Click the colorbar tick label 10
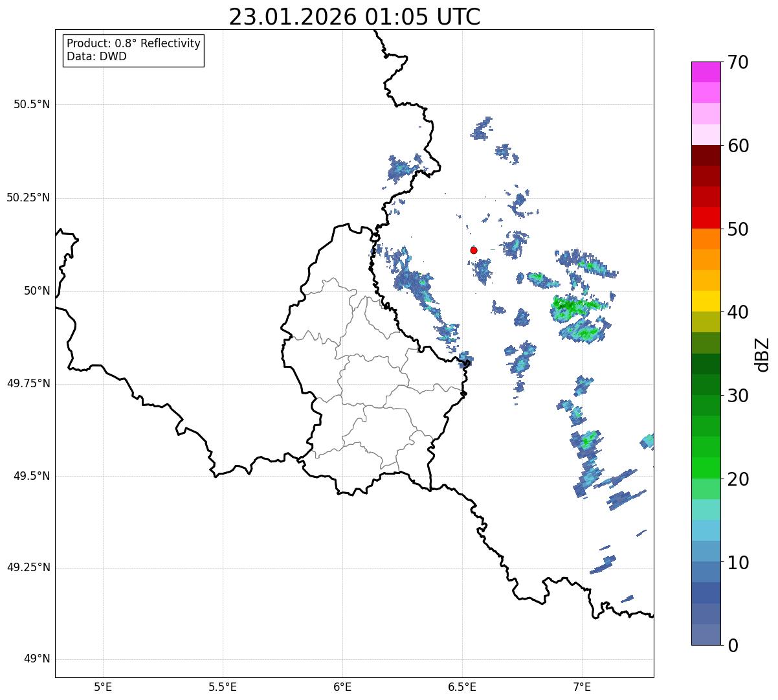 tap(738, 562)
